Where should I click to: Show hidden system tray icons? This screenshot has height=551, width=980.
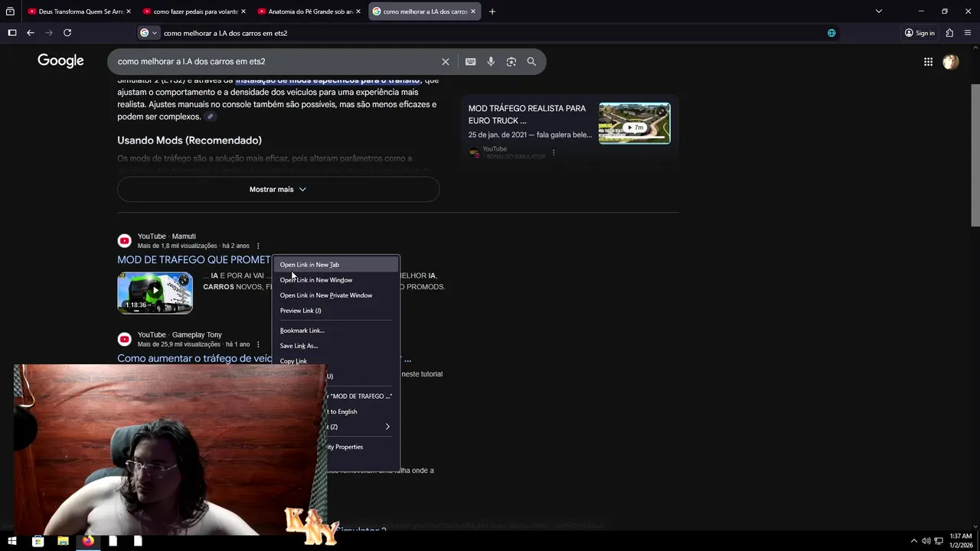click(x=913, y=541)
